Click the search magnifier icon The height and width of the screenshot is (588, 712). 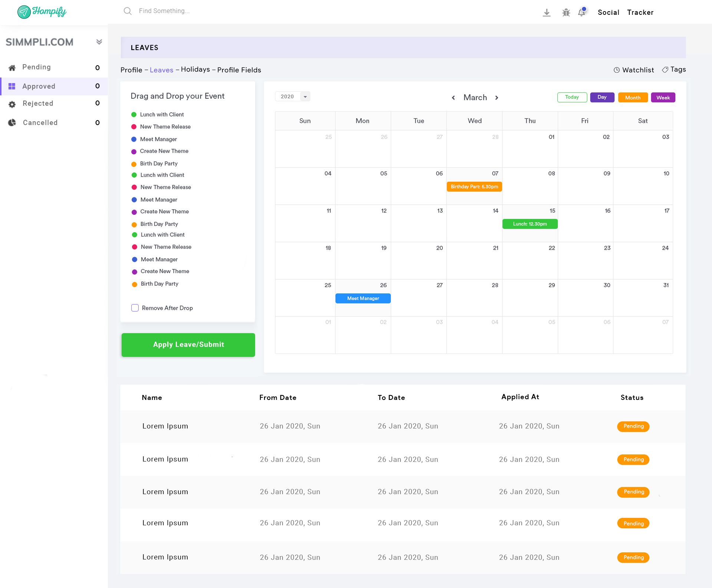(x=128, y=11)
